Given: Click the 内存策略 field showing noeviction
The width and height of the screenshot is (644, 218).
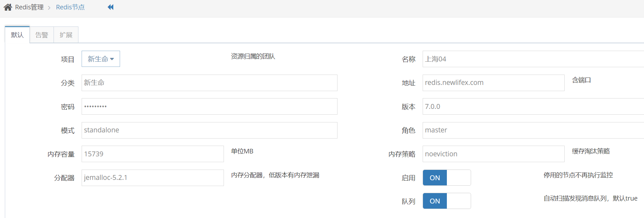Looking at the screenshot, I should pos(494,154).
